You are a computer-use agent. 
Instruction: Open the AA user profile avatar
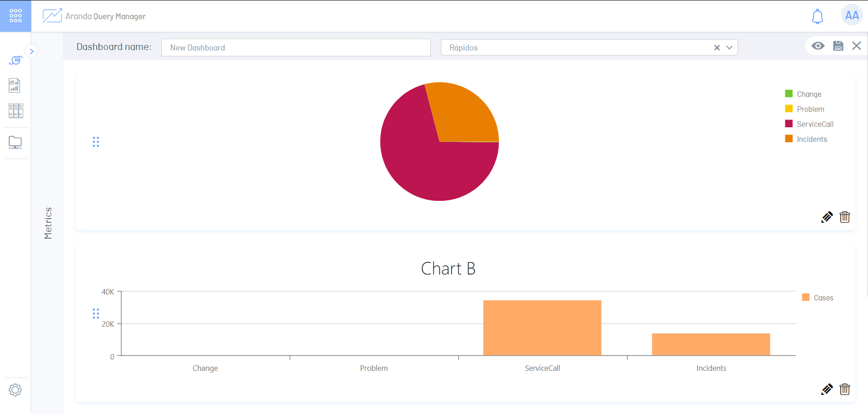pyautogui.click(x=852, y=16)
